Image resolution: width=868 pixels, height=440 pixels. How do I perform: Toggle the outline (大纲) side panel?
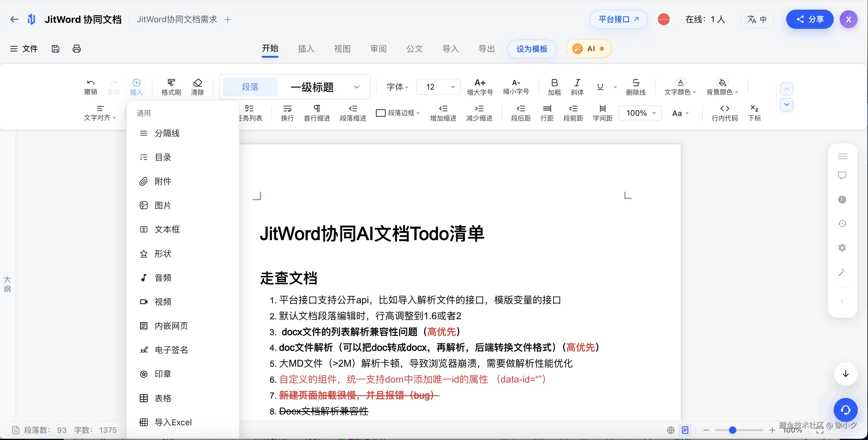[x=7, y=284]
